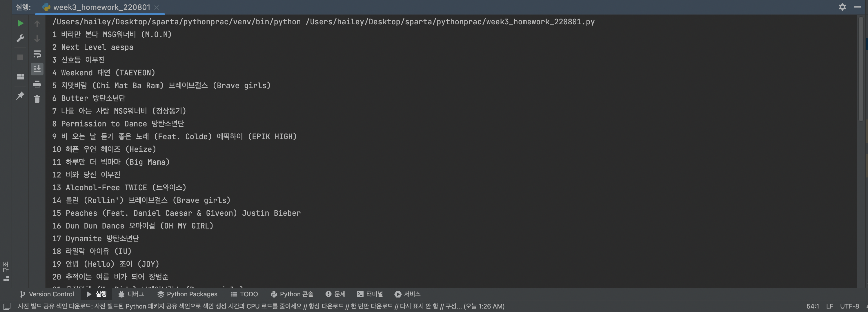Click output line '13 Alcohol-Free TWICE (트와이스)'
The width and height of the screenshot is (868, 312).
coord(119,187)
